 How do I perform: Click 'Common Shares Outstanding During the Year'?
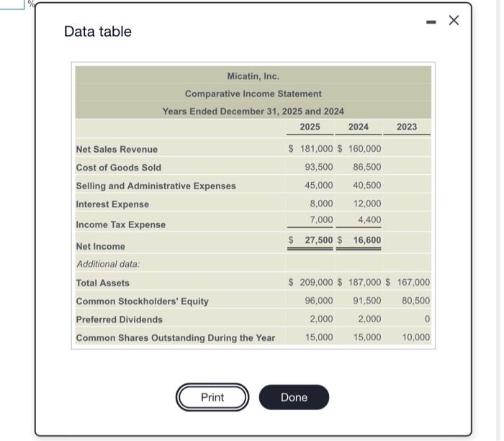tap(176, 338)
